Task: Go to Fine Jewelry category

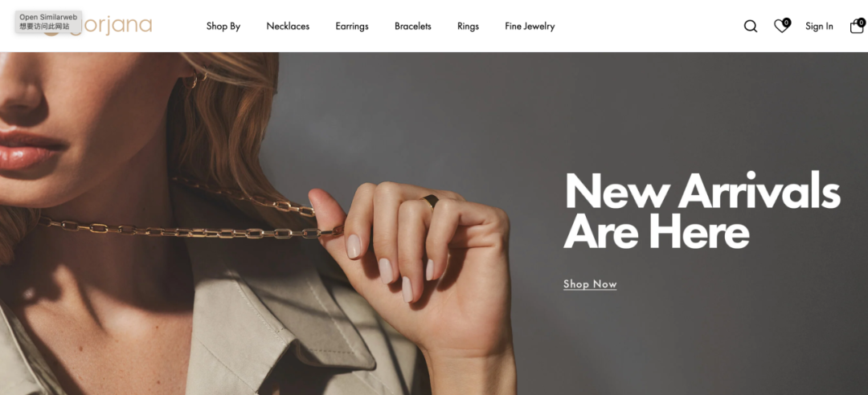Action: pos(530,26)
